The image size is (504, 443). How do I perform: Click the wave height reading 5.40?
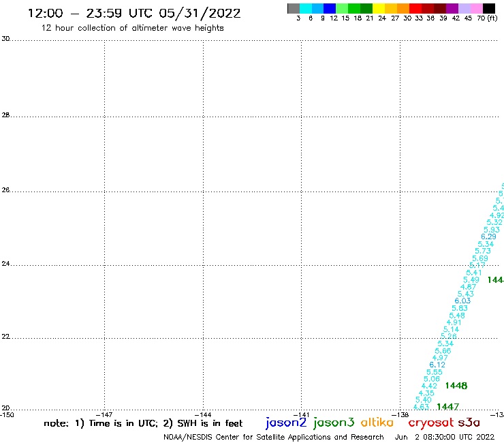coord(424,400)
